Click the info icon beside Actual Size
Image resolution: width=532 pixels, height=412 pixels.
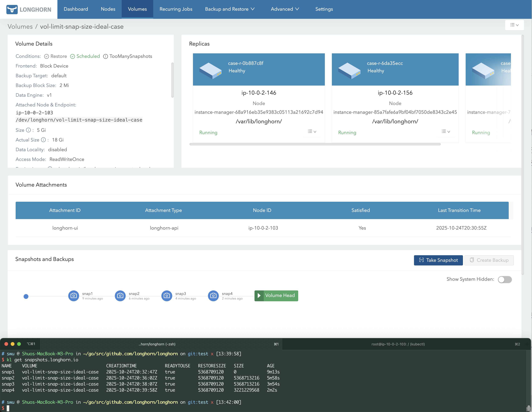coord(43,140)
